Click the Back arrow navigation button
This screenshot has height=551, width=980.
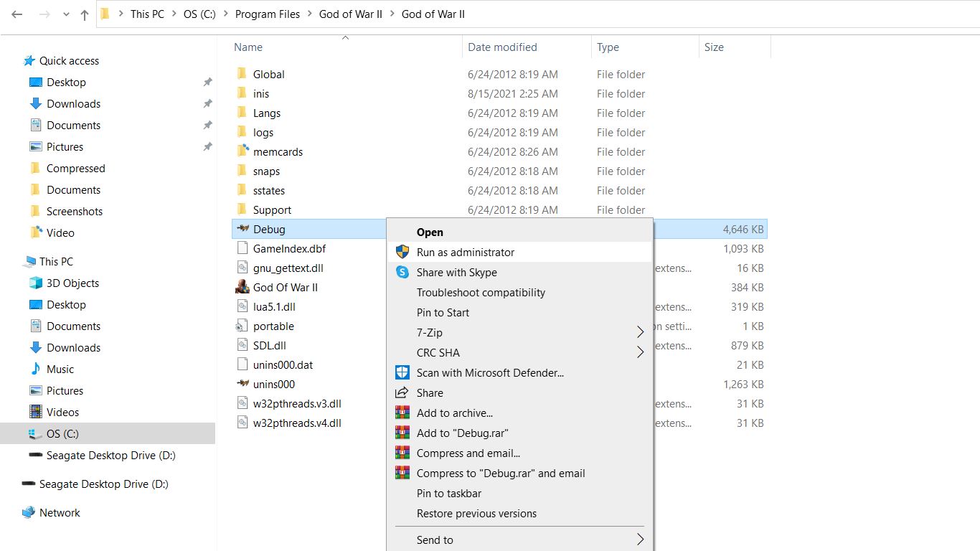click(x=17, y=14)
